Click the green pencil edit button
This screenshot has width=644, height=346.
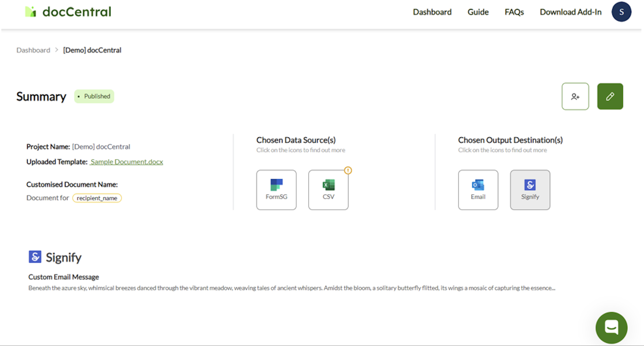pyautogui.click(x=610, y=97)
